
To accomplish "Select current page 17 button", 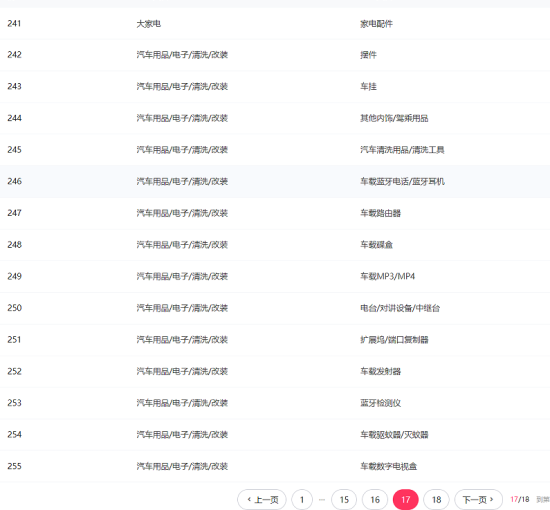I will (x=405, y=499).
